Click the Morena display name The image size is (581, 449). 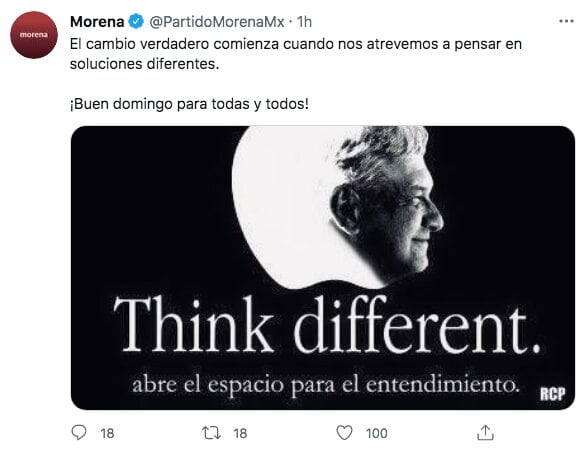97,22
